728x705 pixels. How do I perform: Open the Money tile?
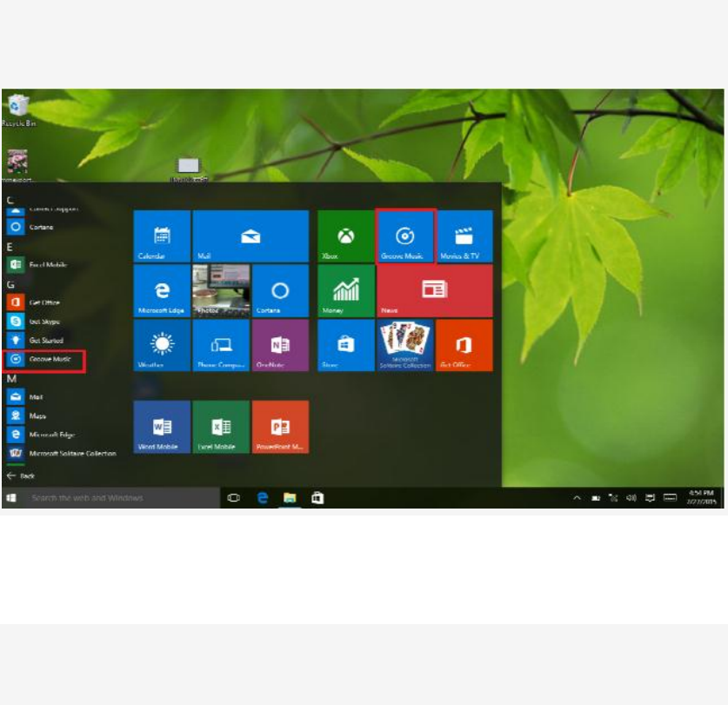coord(346,291)
